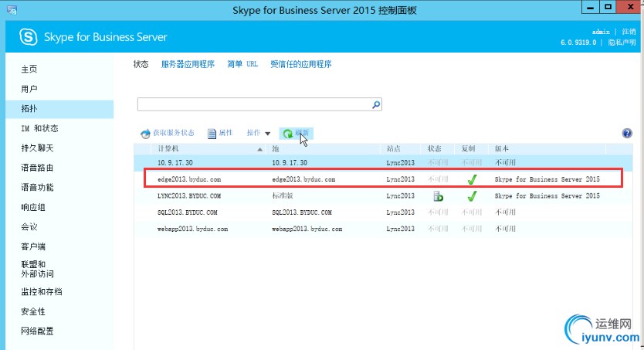Click the 隐私声明 privacy link
Viewport: 644px width, 350px height.
pos(622,42)
